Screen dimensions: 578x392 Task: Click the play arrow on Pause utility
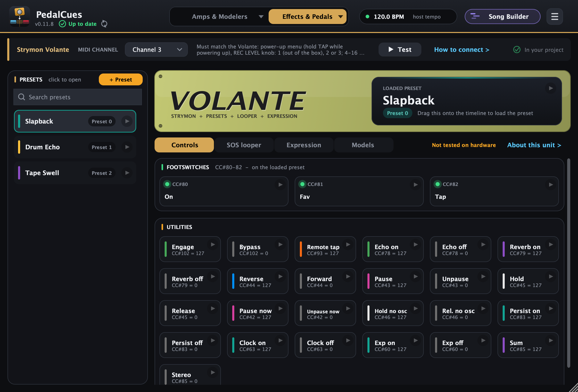click(415, 276)
